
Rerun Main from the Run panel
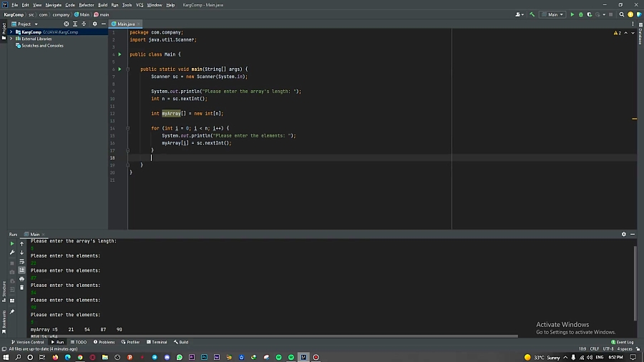pyautogui.click(x=12, y=244)
